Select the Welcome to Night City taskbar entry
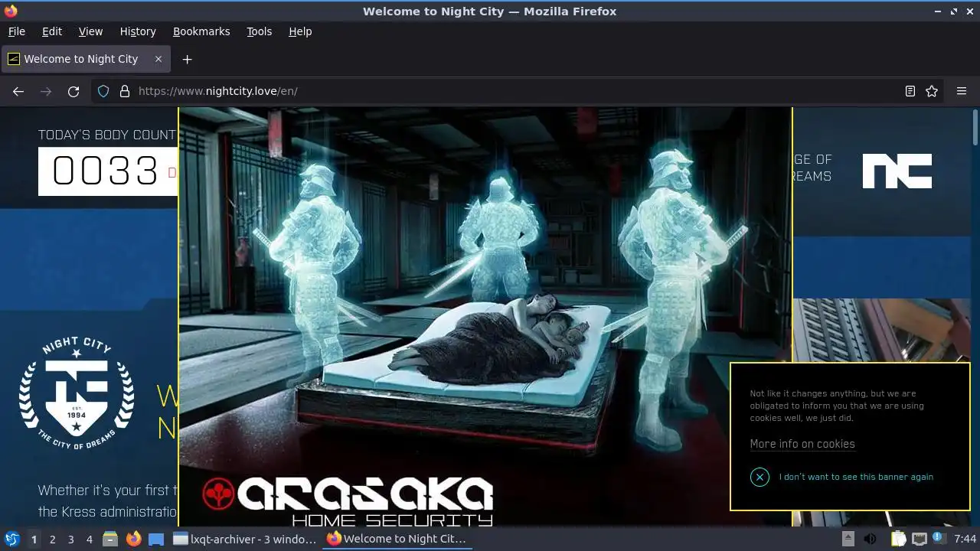The height and width of the screenshot is (551, 980). click(397, 539)
